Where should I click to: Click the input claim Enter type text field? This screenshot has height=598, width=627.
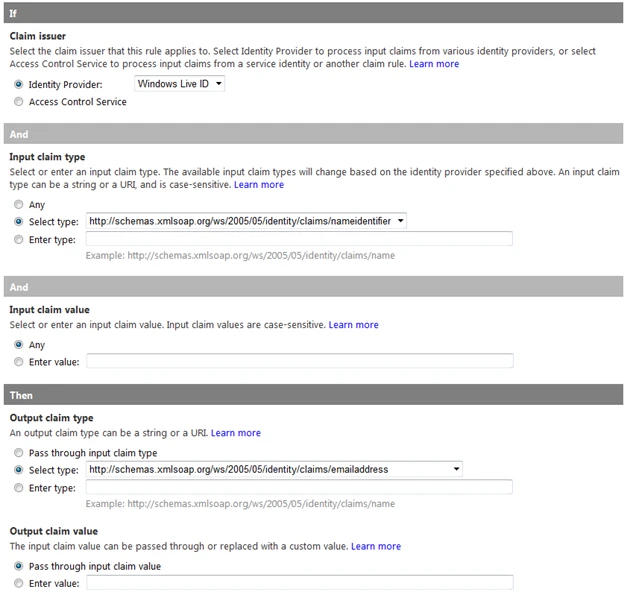(299, 239)
